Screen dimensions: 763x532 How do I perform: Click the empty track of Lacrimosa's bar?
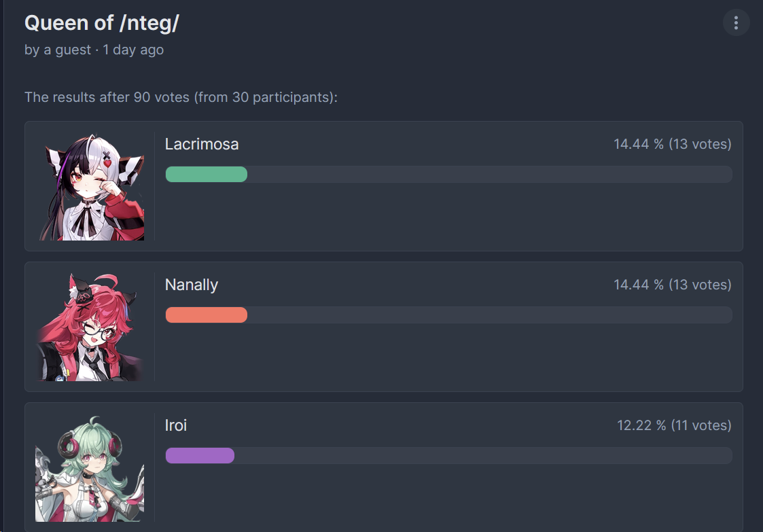(x=489, y=174)
